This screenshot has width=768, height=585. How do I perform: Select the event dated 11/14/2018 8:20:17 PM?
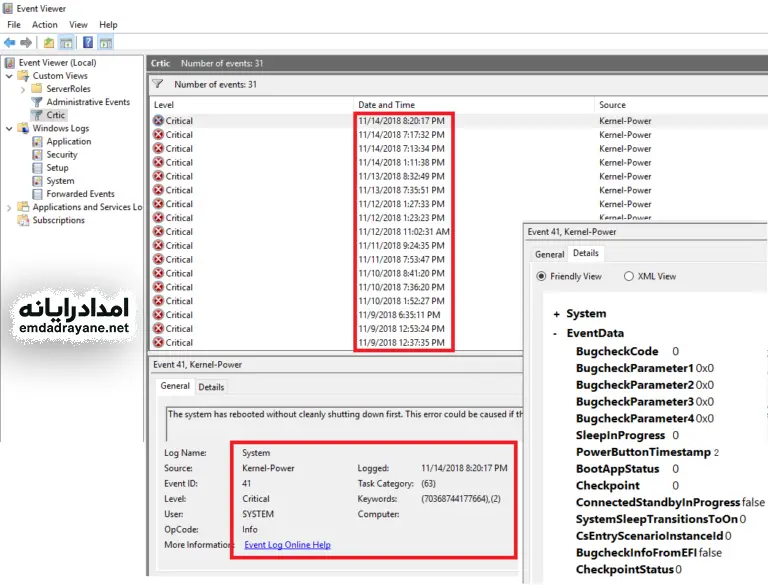(x=401, y=121)
